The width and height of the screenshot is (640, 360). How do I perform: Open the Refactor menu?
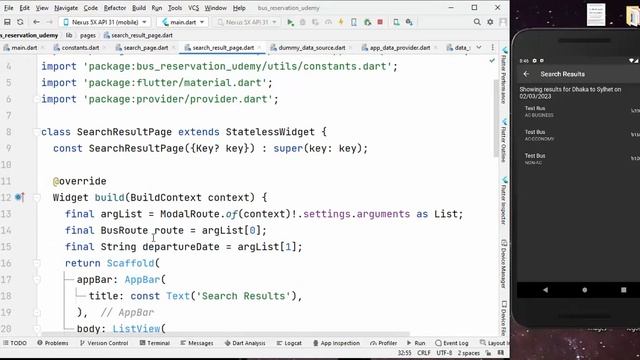tap(115, 8)
